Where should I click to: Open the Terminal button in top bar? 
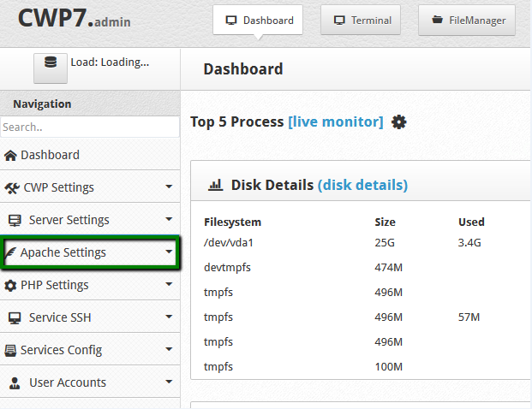361,21
